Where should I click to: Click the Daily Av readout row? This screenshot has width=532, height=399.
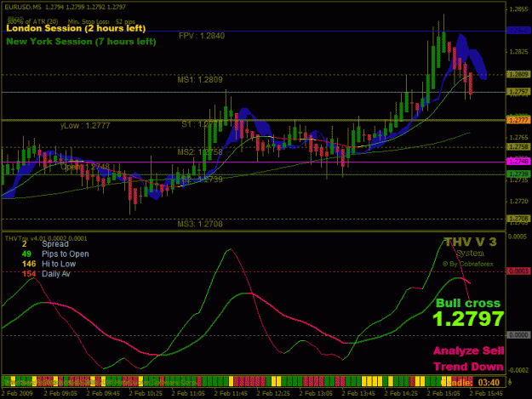pyautogui.click(x=46, y=274)
